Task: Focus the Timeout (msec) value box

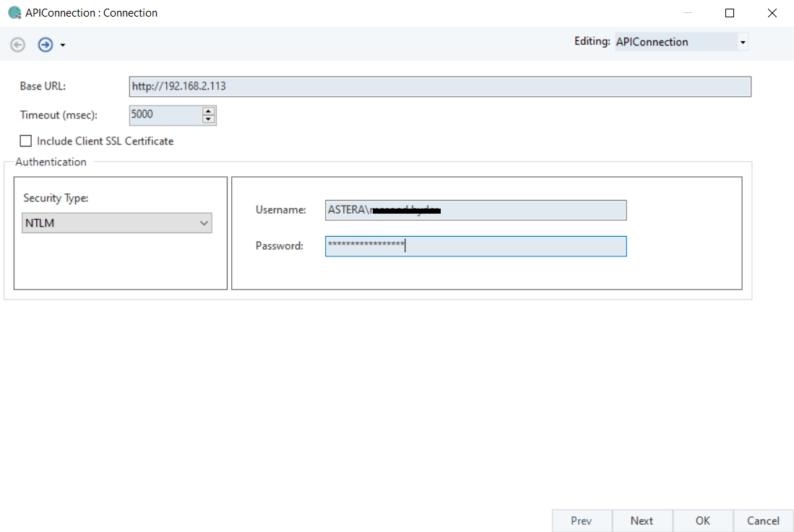Action: point(164,115)
